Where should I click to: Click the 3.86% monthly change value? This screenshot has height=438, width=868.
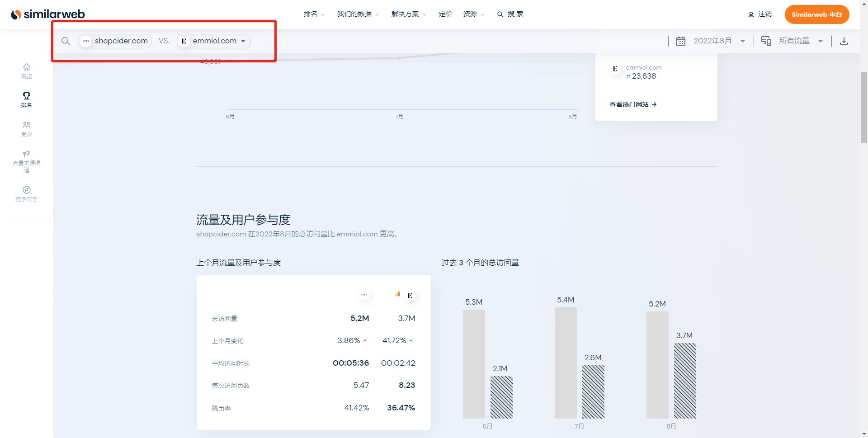pyautogui.click(x=349, y=340)
